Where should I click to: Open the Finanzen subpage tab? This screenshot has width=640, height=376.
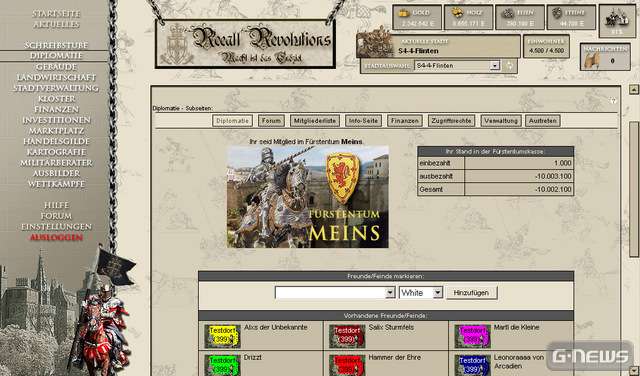click(x=404, y=121)
